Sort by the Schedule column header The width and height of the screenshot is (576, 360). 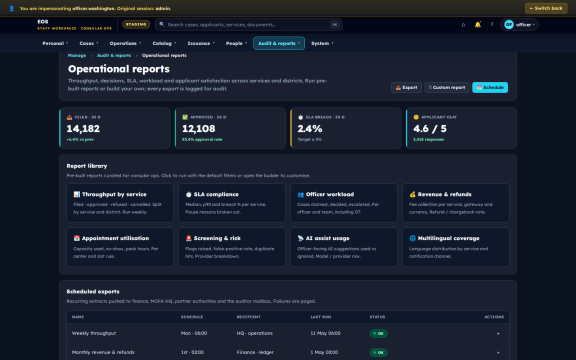tap(192, 317)
